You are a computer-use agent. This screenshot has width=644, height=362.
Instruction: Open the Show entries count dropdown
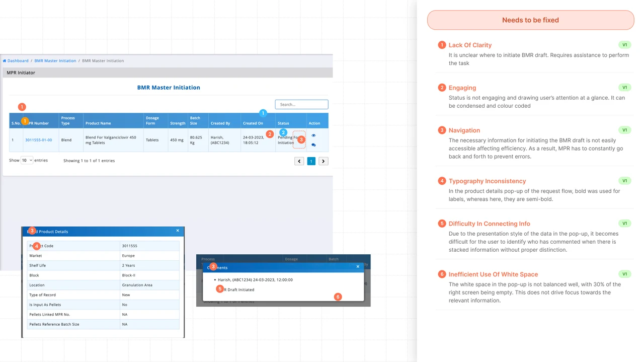27,160
